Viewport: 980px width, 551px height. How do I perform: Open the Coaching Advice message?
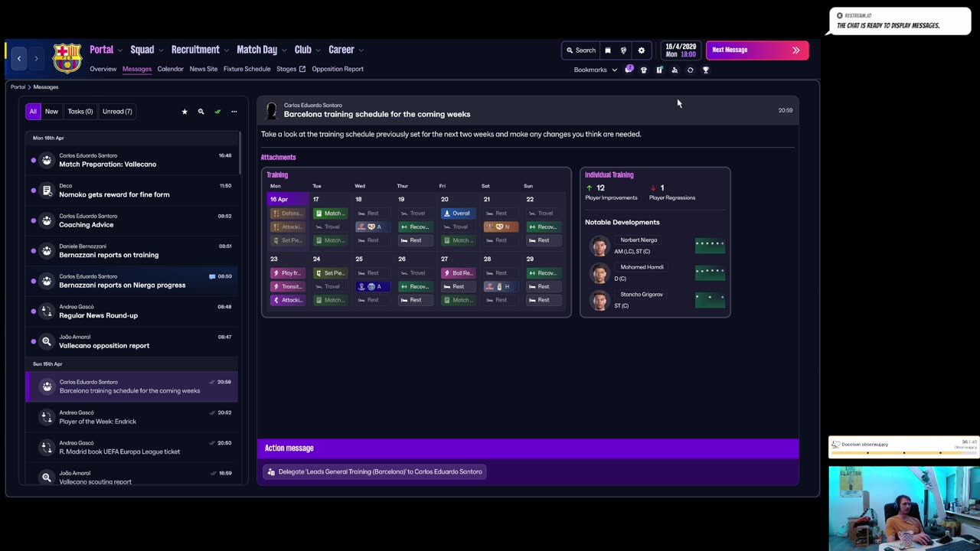point(132,220)
